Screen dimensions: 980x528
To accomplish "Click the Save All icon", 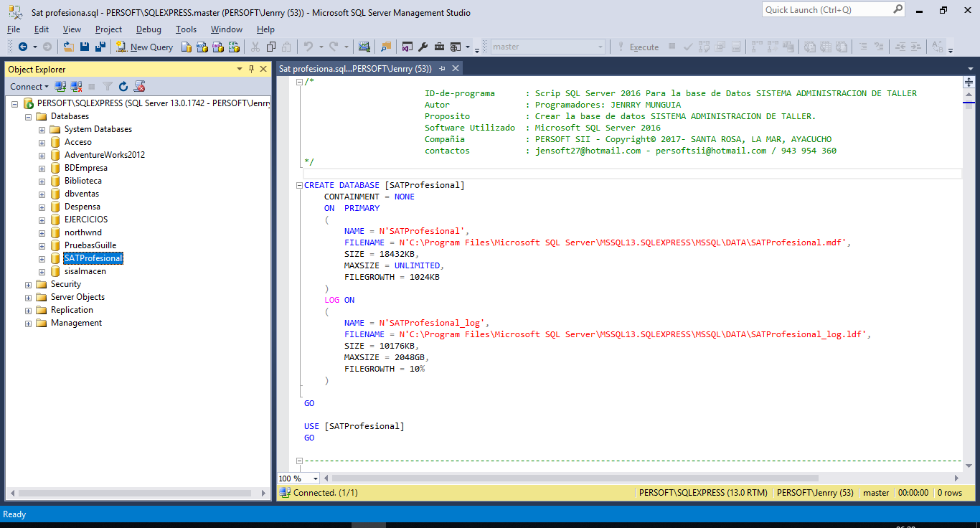I will (100, 47).
